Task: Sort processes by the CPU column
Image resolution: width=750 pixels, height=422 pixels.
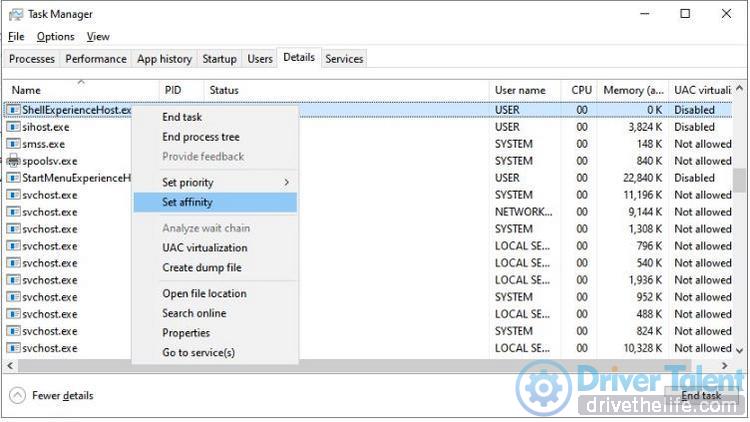Action: pos(581,90)
